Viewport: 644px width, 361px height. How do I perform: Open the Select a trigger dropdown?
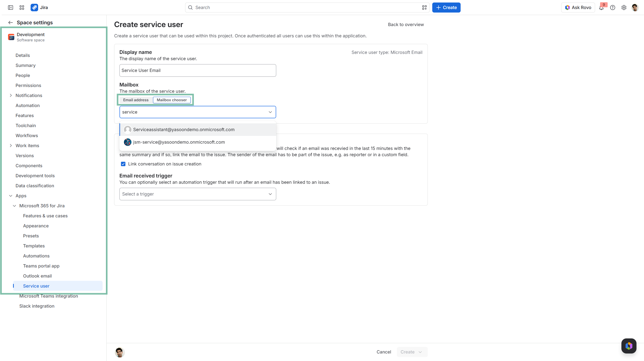pyautogui.click(x=198, y=194)
